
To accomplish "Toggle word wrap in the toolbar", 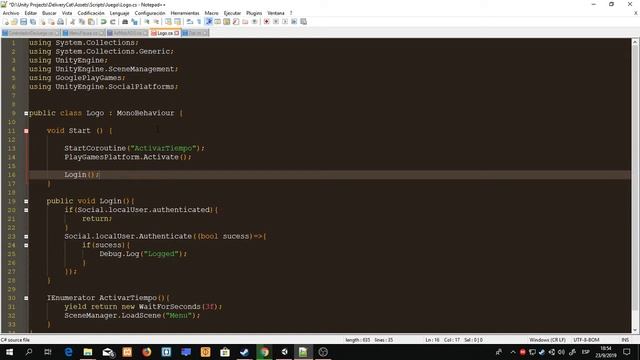I will (x=190, y=22).
